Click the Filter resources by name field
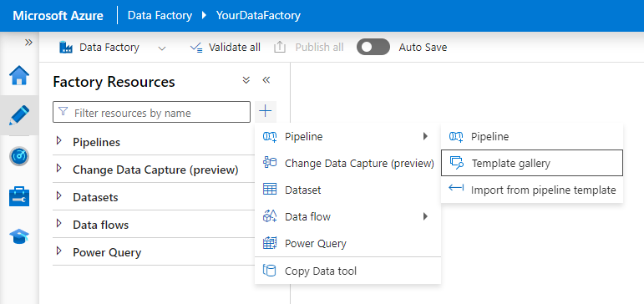This screenshot has width=644, height=304. click(x=151, y=112)
